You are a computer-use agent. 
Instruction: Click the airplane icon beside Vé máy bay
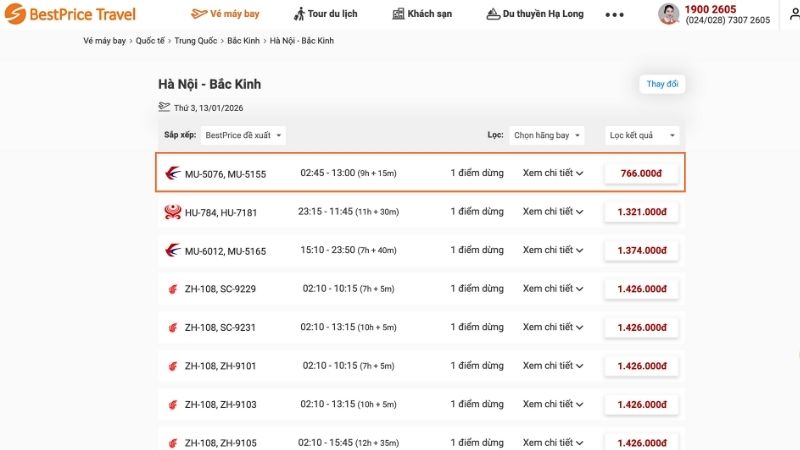[x=199, y=14]
